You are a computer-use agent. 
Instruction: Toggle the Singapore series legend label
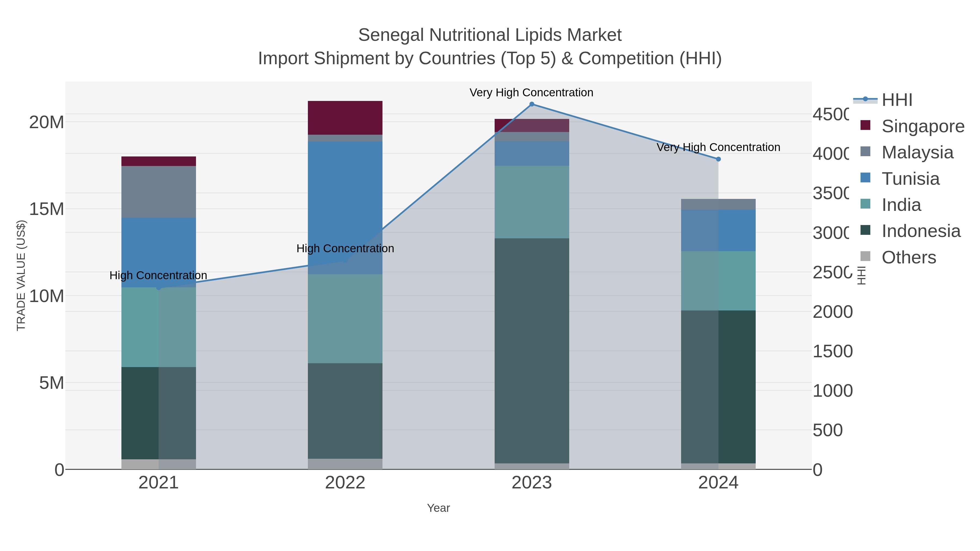[923, 126]
